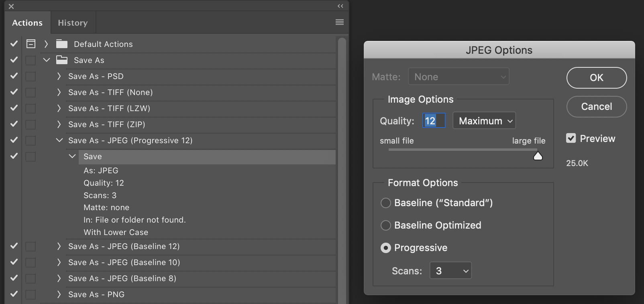Cancel the JPEG Options dialog
Screen dimensions: 644x304
click(596, 107)
